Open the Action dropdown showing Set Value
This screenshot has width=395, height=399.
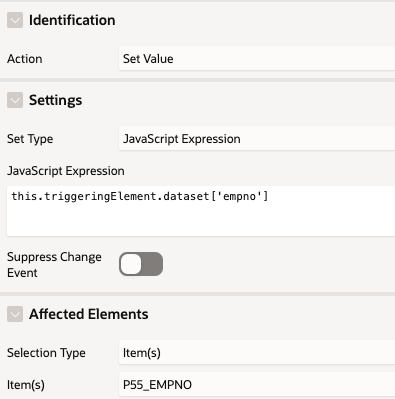click(x=257, y=59)
